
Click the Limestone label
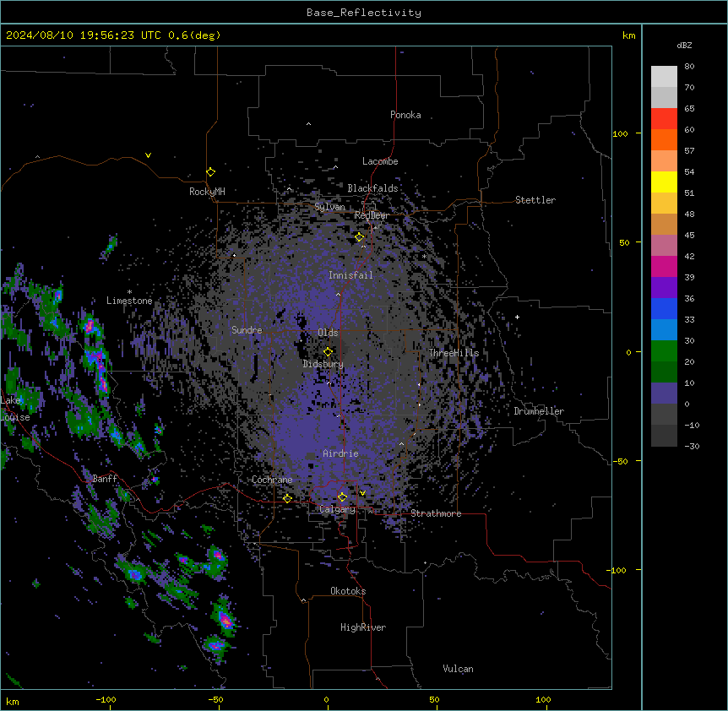click(x=129, y=301)
